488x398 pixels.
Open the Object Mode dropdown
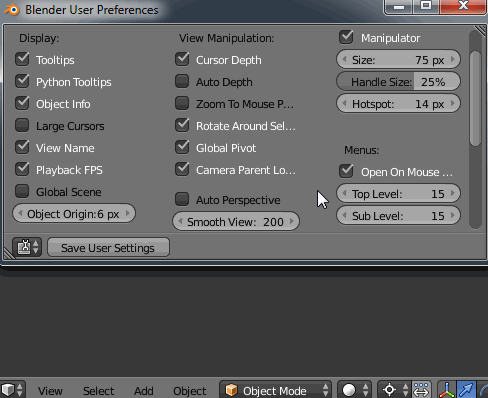pos(275,390)
